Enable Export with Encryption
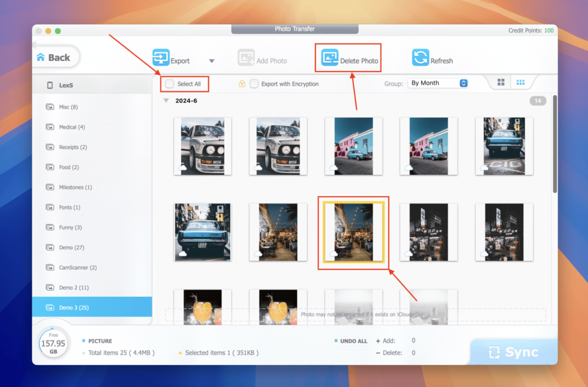This screenshot has width=588, height=387. (x=254, y=84)
